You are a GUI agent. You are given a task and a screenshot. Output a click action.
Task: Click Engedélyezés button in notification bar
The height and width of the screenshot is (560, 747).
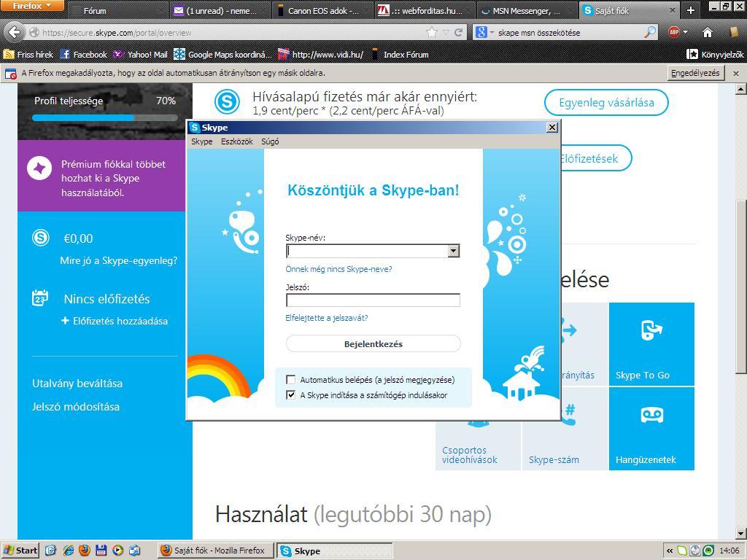[695, 74]
